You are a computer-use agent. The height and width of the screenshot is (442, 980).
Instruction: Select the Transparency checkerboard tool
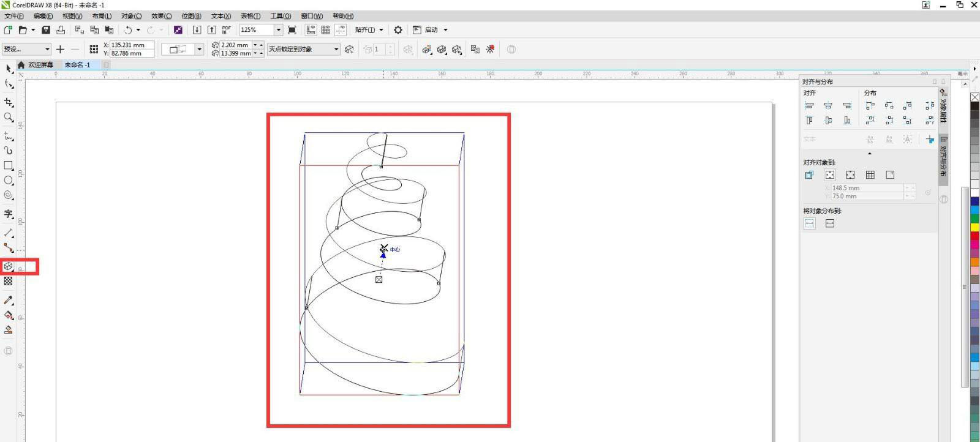[x=8, y=281]
